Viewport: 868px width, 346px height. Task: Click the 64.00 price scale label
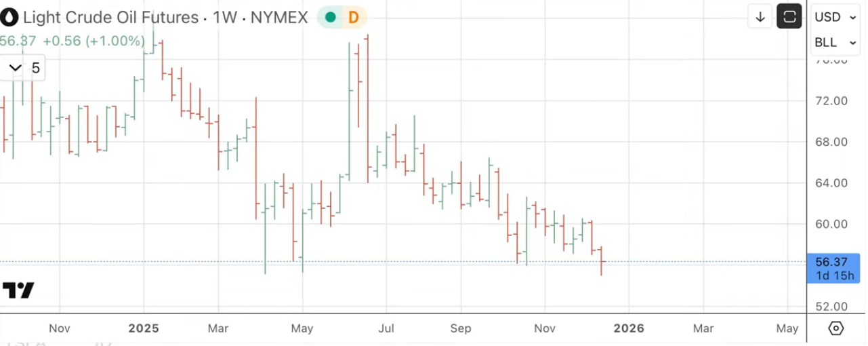click(x=831, y=182)
